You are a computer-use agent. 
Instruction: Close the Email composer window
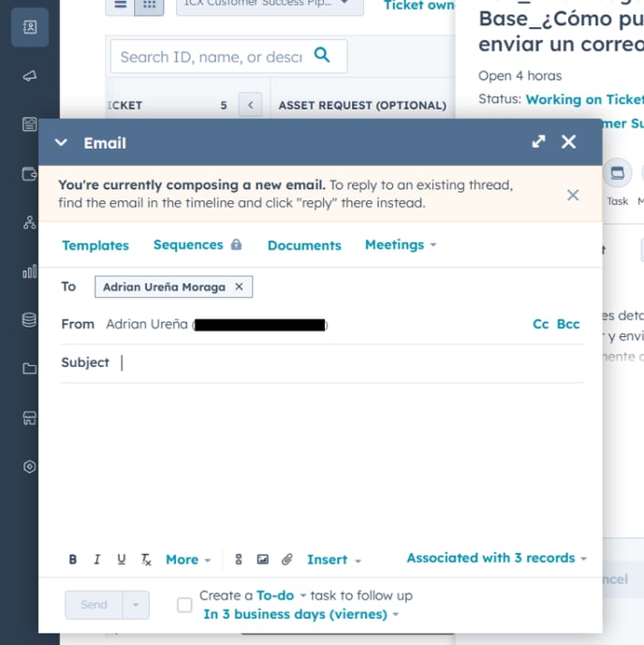[569, 142]
